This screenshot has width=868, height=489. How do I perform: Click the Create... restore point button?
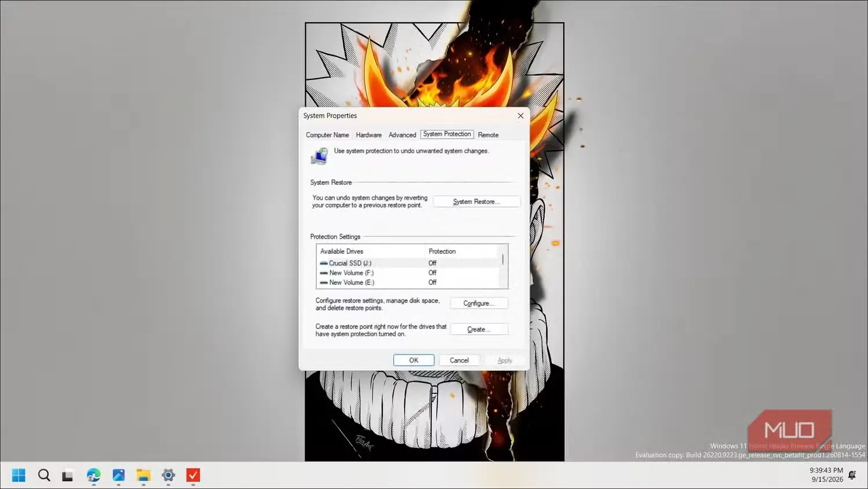[x=479, y=329]
